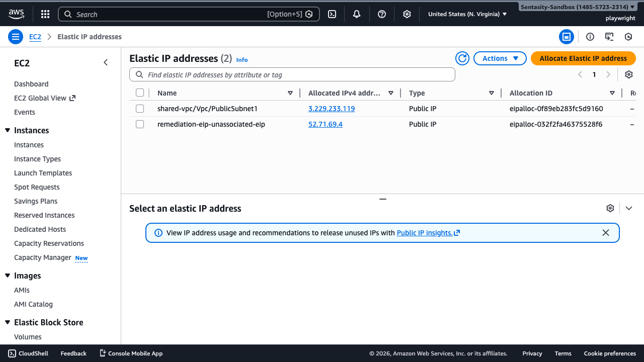644x362 pixels.
Task: Navigate to AMI Catalog in sidebar
Action: click(33, 304)
